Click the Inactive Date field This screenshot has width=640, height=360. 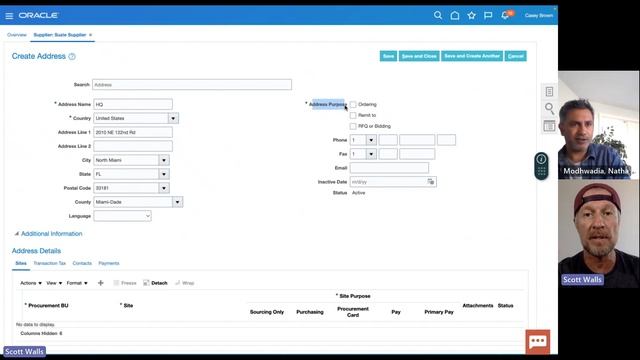point(388,182)
